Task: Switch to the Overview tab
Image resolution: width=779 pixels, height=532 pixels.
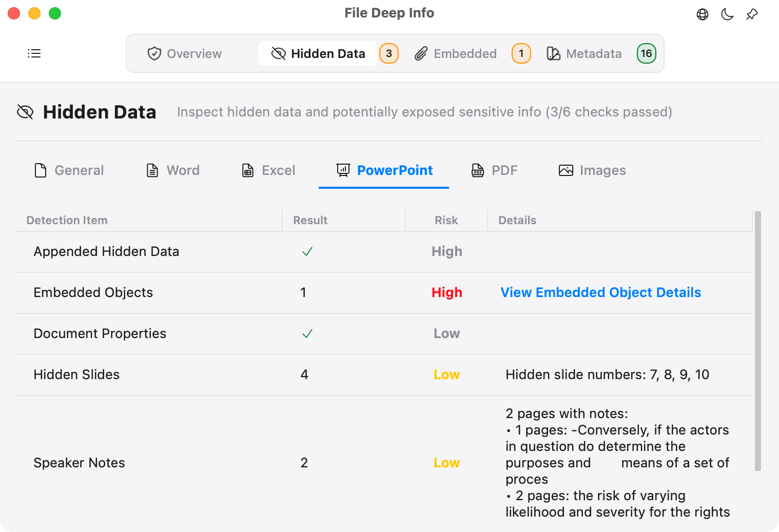Action: coord(185,53)
